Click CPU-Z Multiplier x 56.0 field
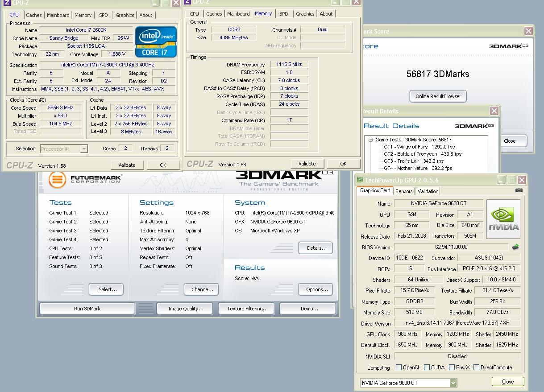This screenshot has width=544, height=392. pos(60,116)
